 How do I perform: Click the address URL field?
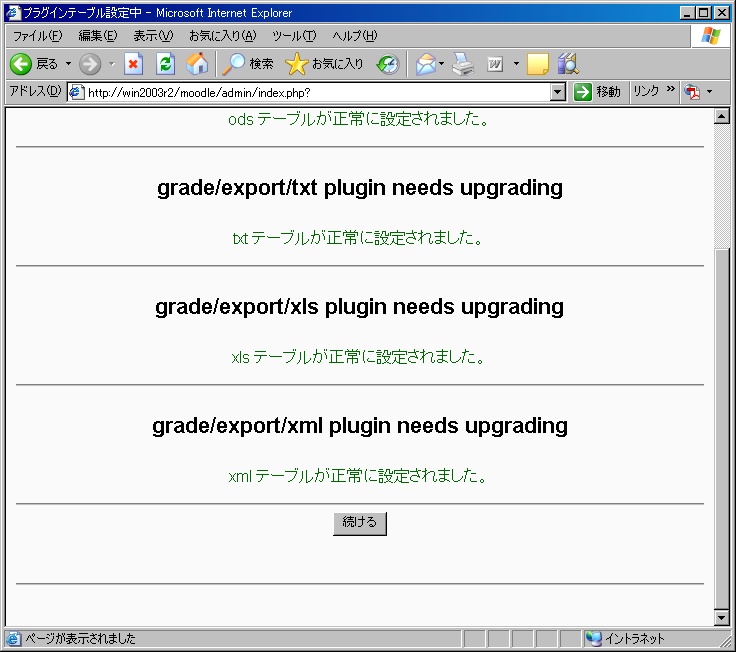click(x=317, y=92)
